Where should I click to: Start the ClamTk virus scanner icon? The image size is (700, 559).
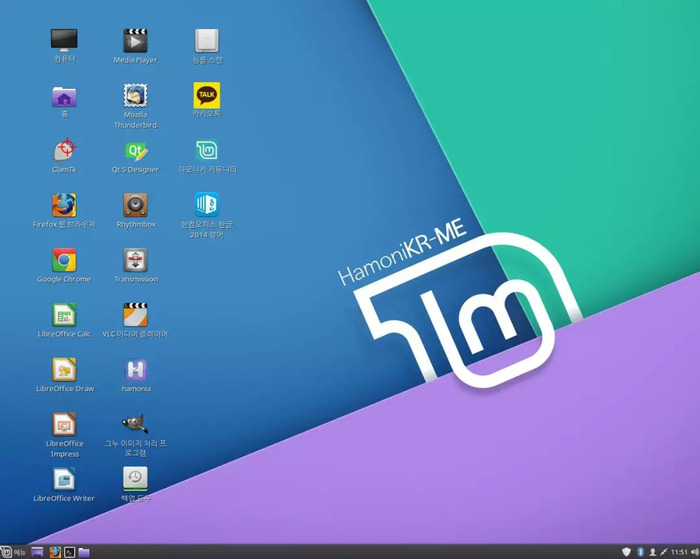[x=64, y=150]
